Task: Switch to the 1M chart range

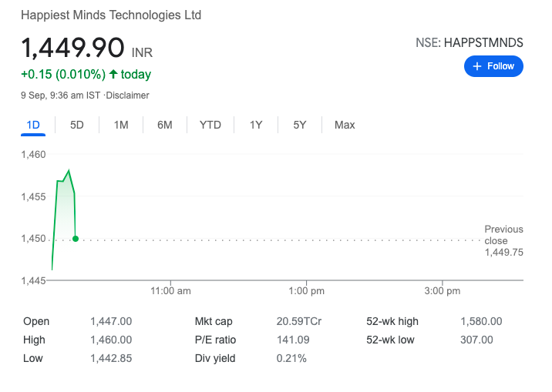Action: 121,125
